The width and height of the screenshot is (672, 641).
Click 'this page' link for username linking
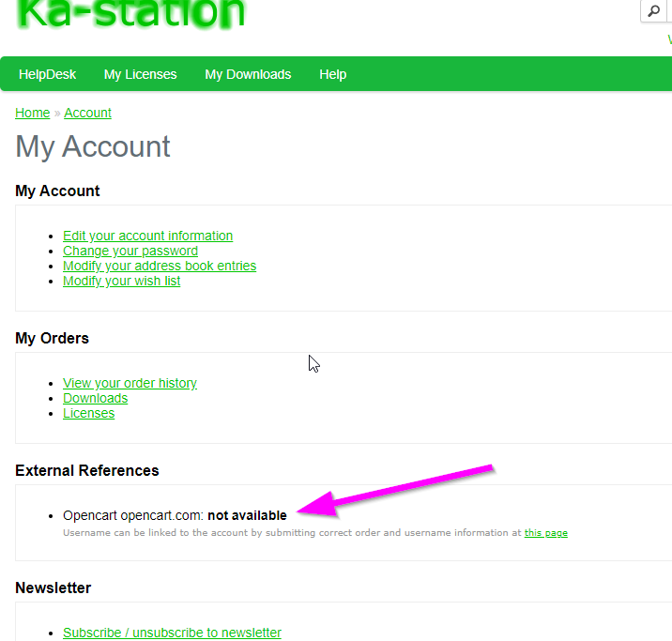click(x=545, y=533)
